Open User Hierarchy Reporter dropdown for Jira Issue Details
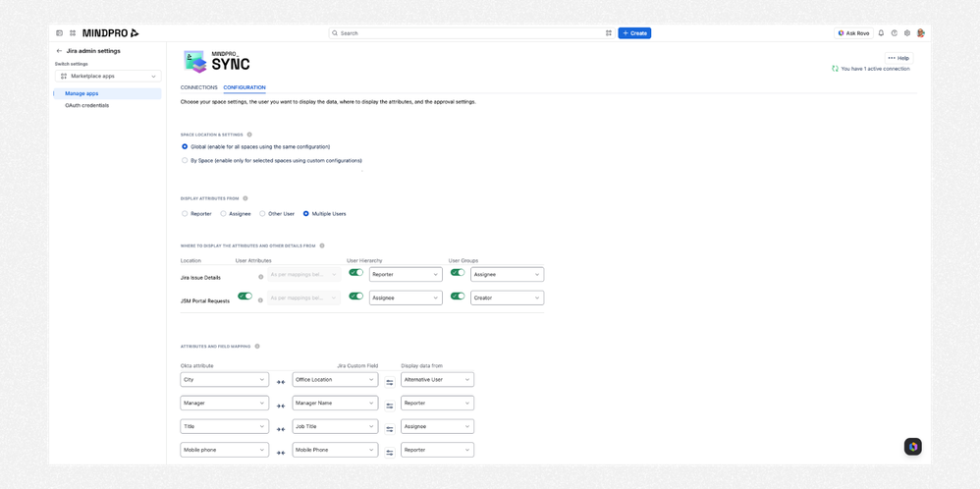The width and height of the screenshot is (980, 489). (x=406, y=275)
